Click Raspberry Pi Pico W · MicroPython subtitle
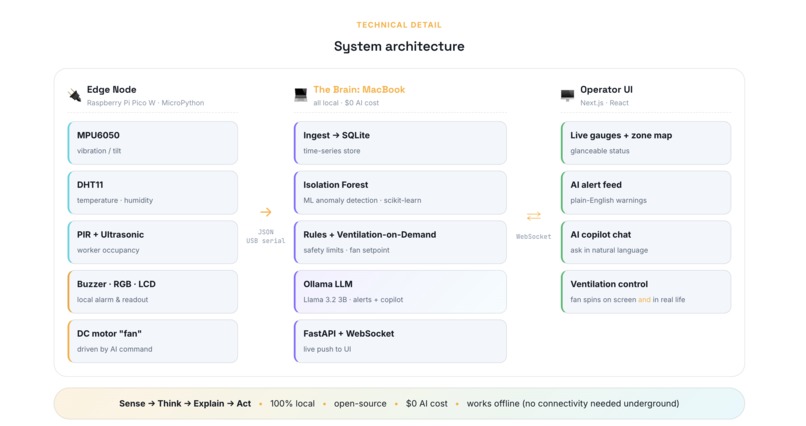 145,103
